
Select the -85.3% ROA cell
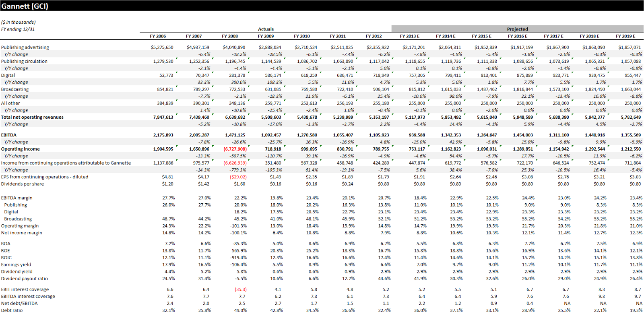(240, 244)
